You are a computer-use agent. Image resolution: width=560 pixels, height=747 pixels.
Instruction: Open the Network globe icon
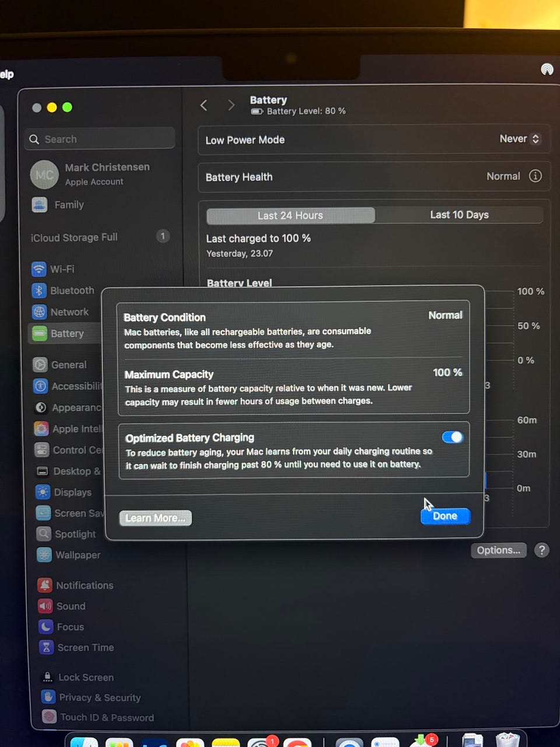[x=39, y=312]
